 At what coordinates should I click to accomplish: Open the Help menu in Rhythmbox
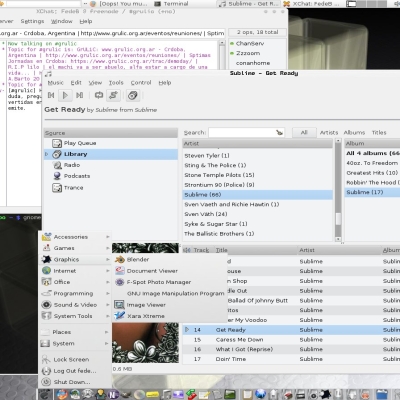click(x=165, y=83)
